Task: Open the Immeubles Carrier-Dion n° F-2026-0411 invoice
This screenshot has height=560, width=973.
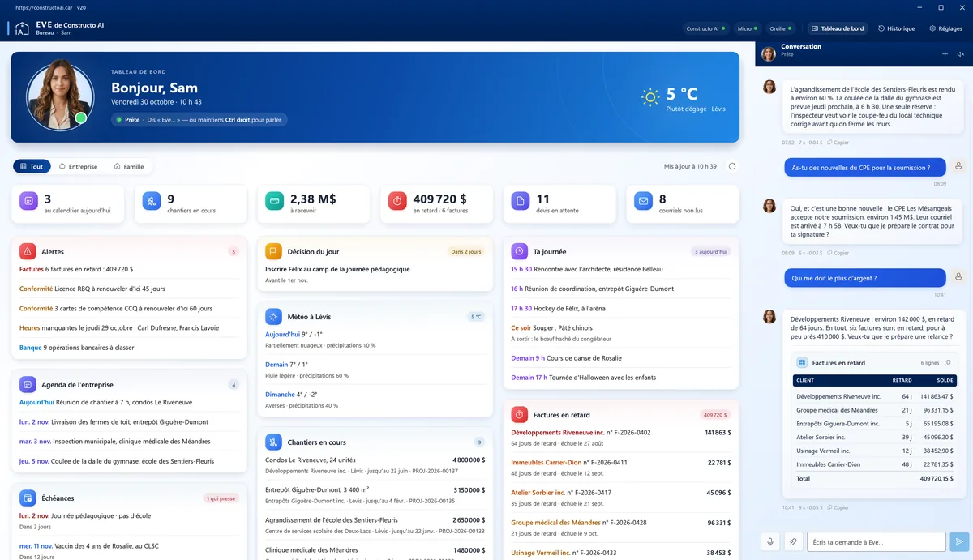Action: (621, 468)
